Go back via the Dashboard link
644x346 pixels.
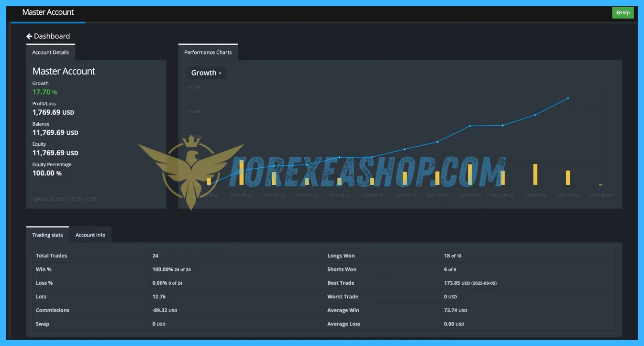52,36
